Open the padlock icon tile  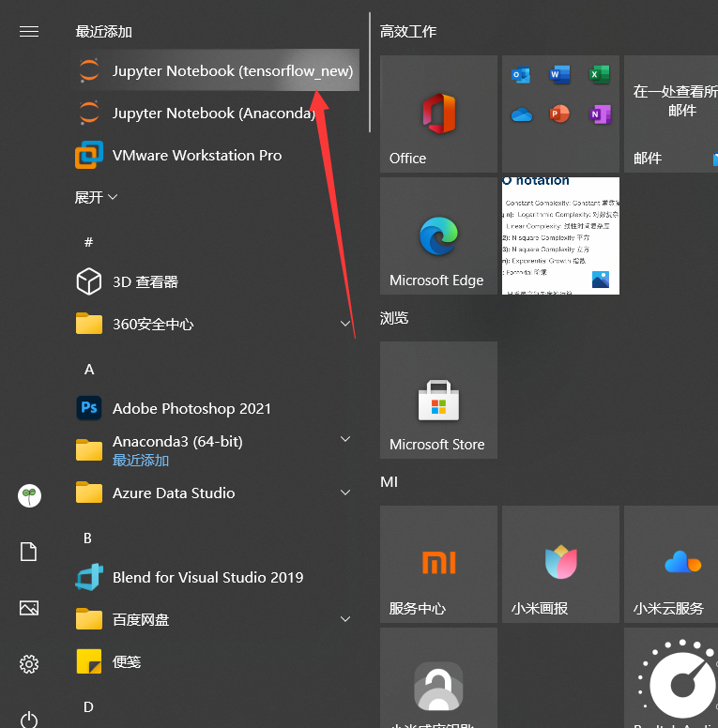(x=438, y=678)
